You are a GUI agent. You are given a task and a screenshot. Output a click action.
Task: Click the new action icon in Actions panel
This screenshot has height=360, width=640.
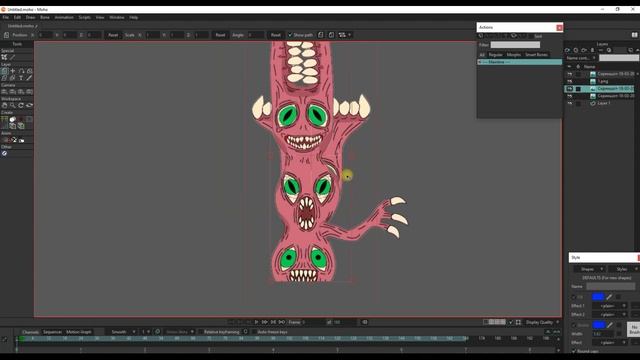click(x=481, y=36)
